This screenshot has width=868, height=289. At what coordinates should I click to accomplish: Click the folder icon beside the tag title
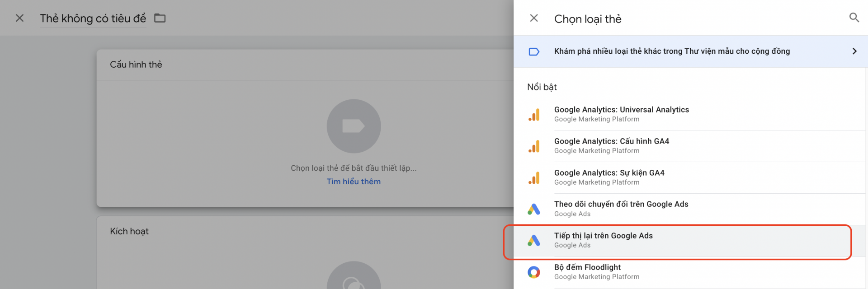[160, 18]
